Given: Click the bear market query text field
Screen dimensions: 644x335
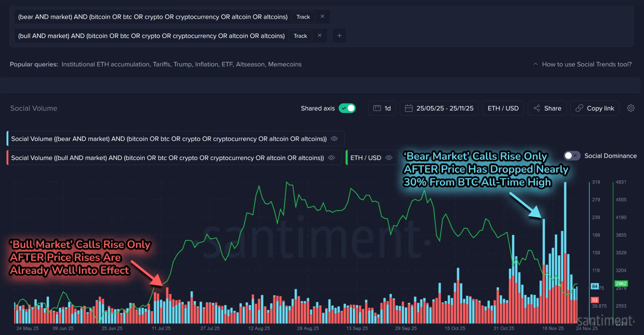Looking at the screenshot, I should pos(152,17).
